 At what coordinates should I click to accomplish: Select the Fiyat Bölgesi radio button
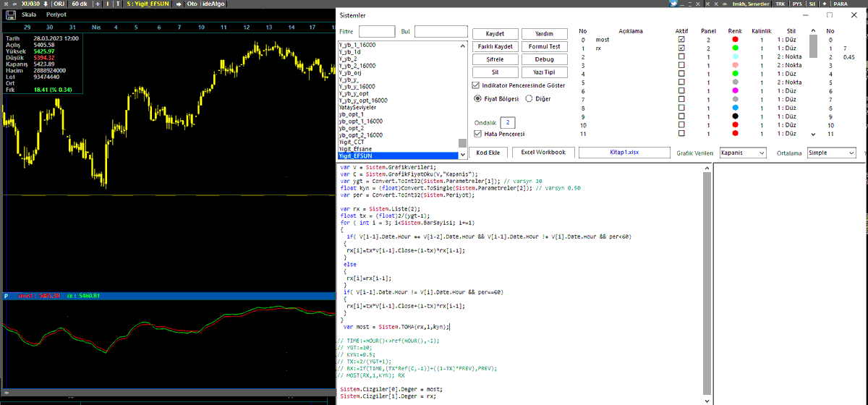pos(477,98)
